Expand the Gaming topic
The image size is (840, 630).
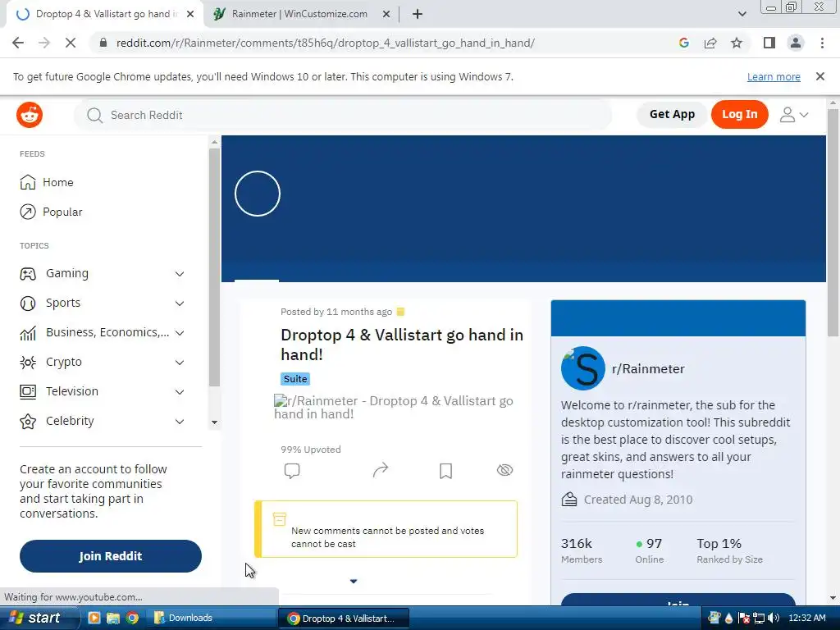click(180, 274)
